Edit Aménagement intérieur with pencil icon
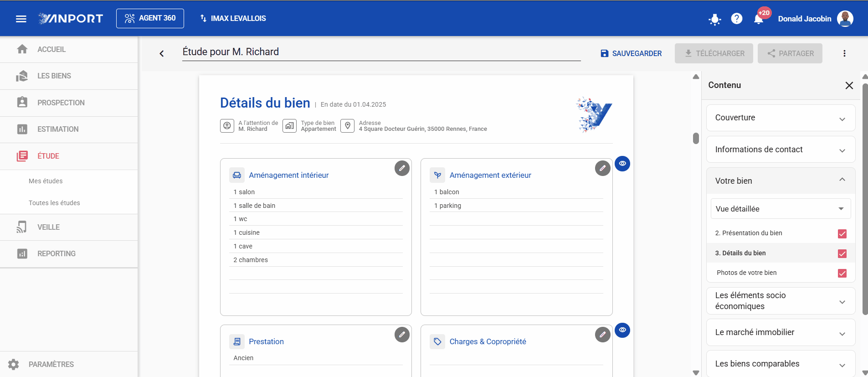 [402, 168]
